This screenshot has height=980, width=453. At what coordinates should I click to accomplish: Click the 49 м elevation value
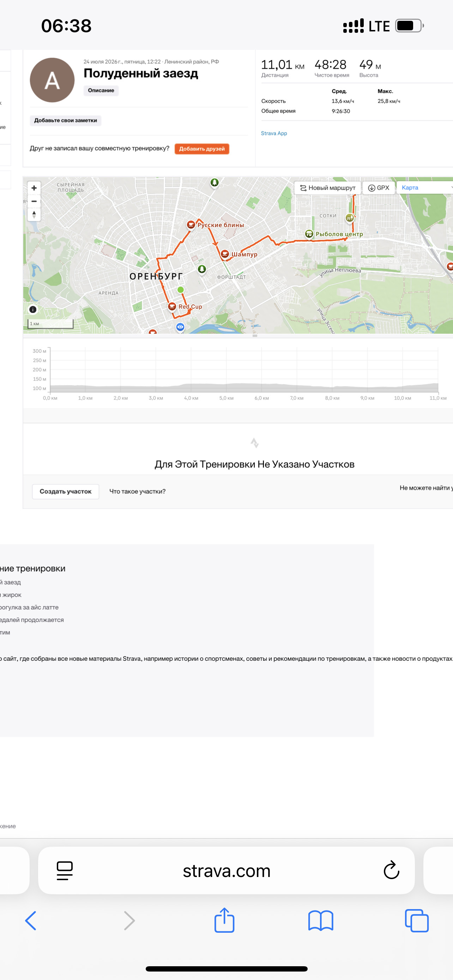click(370, 65)
